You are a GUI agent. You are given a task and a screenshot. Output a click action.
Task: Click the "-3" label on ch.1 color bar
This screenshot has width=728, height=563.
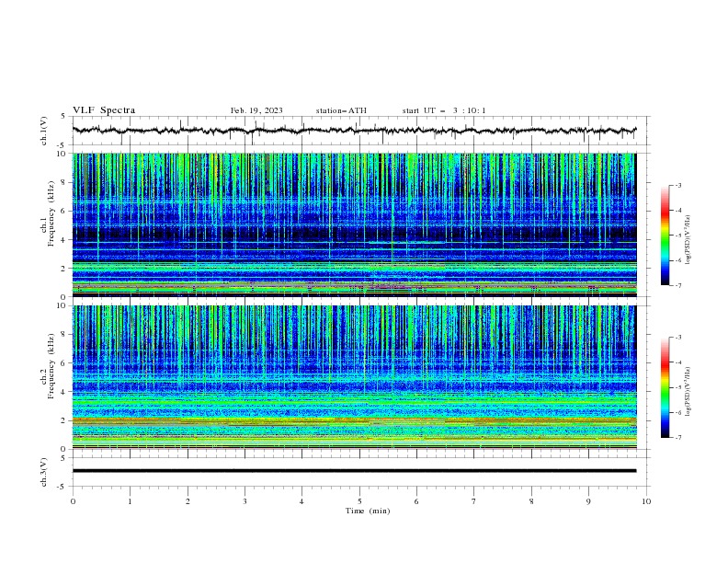[x=677, y=185]
